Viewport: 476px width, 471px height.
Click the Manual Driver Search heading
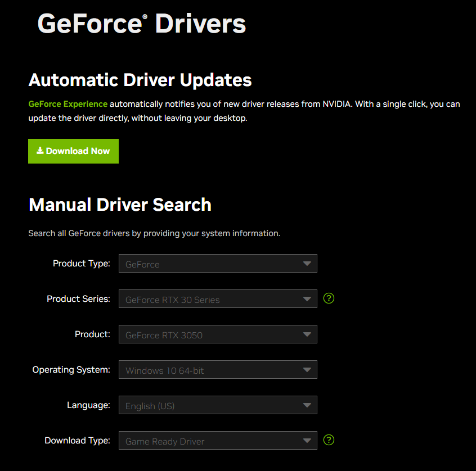click(x=120, y=205)
